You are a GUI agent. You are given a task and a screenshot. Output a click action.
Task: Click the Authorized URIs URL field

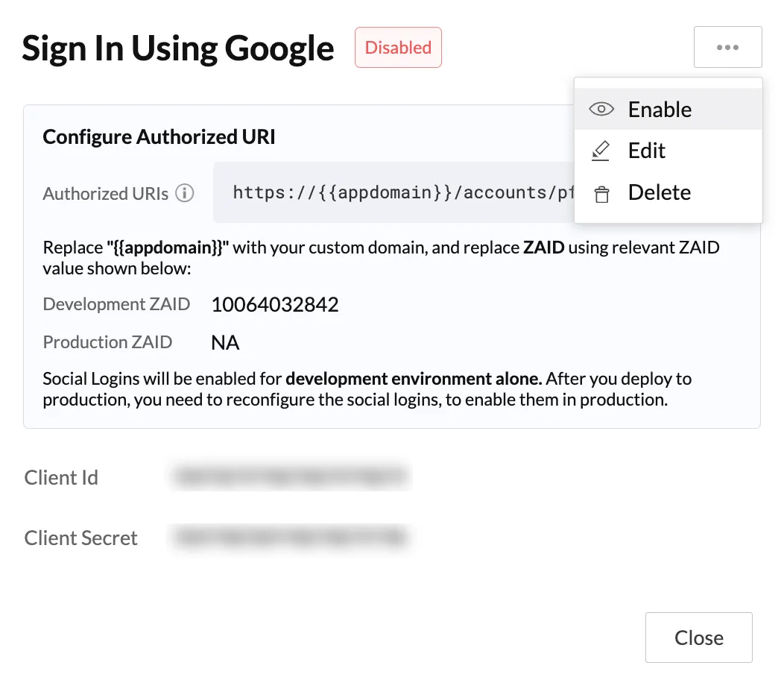click(x=393, y=192)
